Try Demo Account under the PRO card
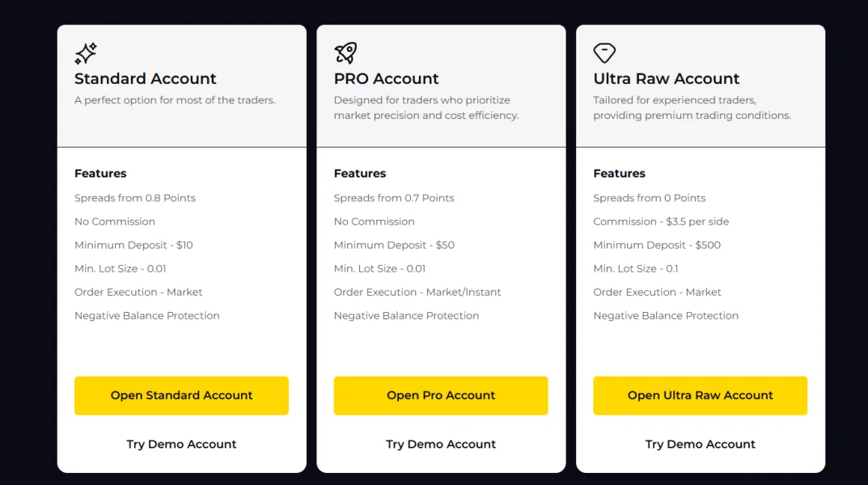 (x=441, y=444)
